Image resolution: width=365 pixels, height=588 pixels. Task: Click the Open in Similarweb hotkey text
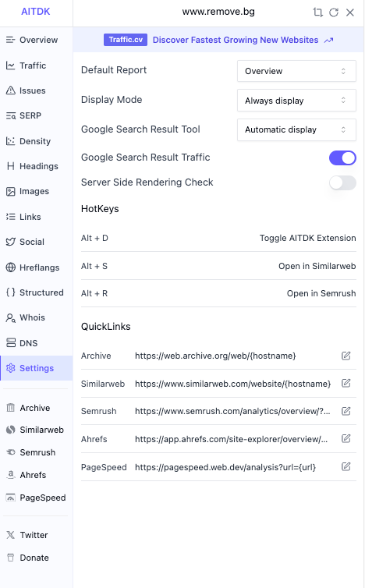point(317,266)
